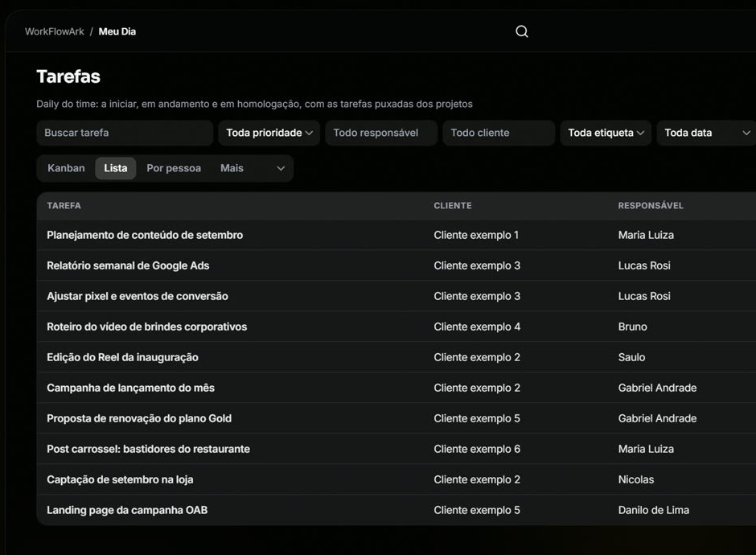Focus the Buscar tarefa search field

[x=125, y=133]
